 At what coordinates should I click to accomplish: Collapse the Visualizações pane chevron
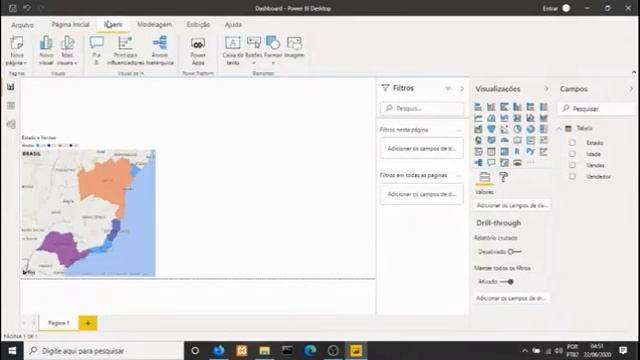(x=547, y=89)
